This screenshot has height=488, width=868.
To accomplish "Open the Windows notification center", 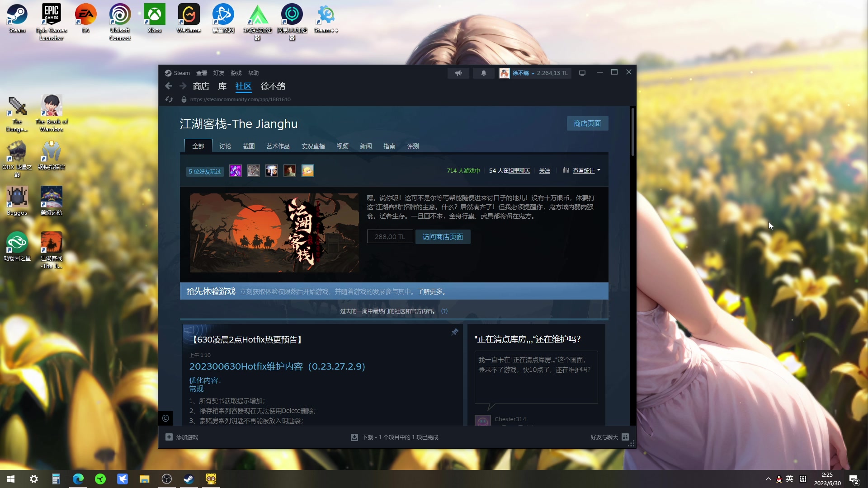I will (x=854, y=479).
